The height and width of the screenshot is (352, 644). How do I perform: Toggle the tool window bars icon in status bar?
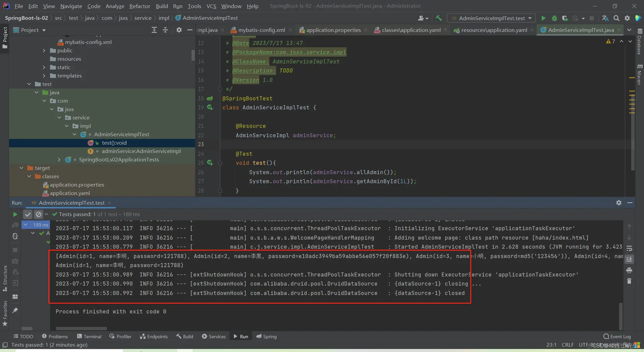point(5,345)
